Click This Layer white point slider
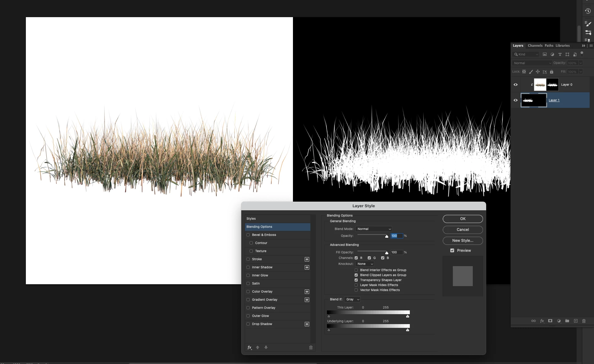Screen dimensions: 594x364 point(408,316)
